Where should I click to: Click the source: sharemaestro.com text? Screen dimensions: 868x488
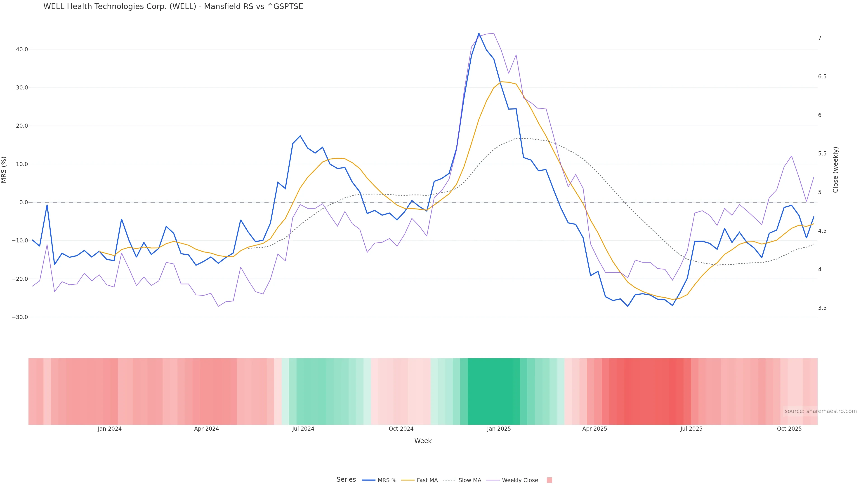coord(821,411)
